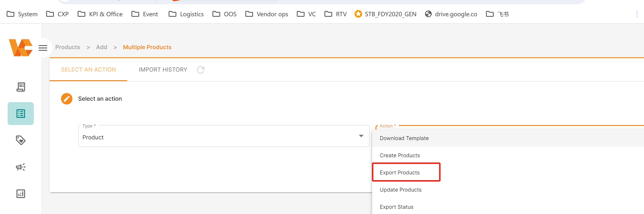Open the Type dropdown showing Product

pos(224,136)
